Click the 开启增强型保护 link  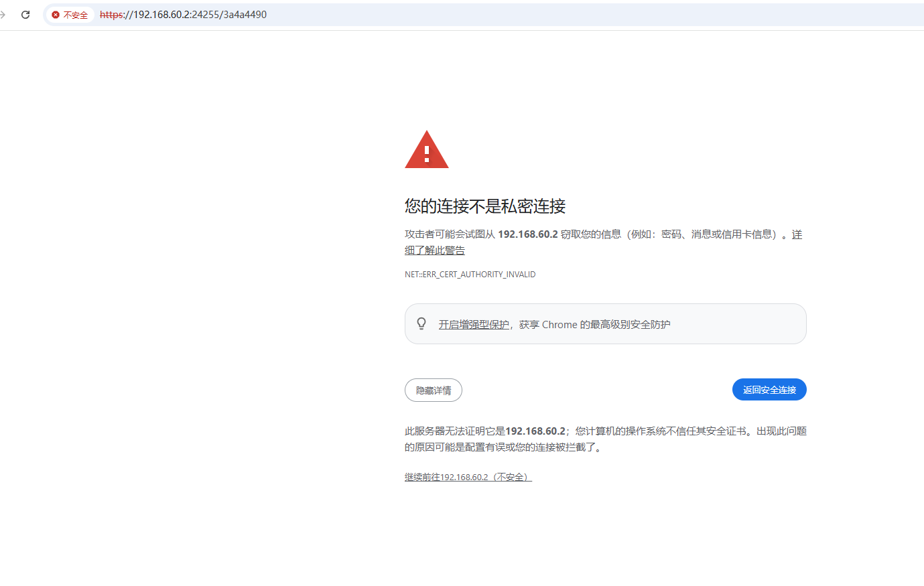(474, 325)
